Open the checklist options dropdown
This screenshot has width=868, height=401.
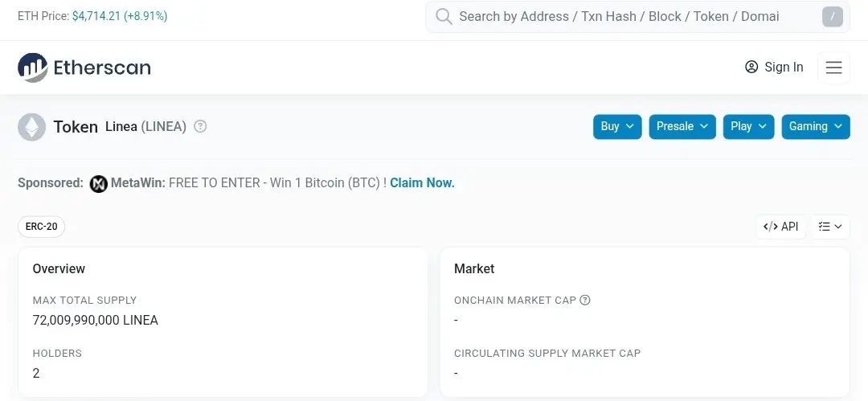(830, 227)
